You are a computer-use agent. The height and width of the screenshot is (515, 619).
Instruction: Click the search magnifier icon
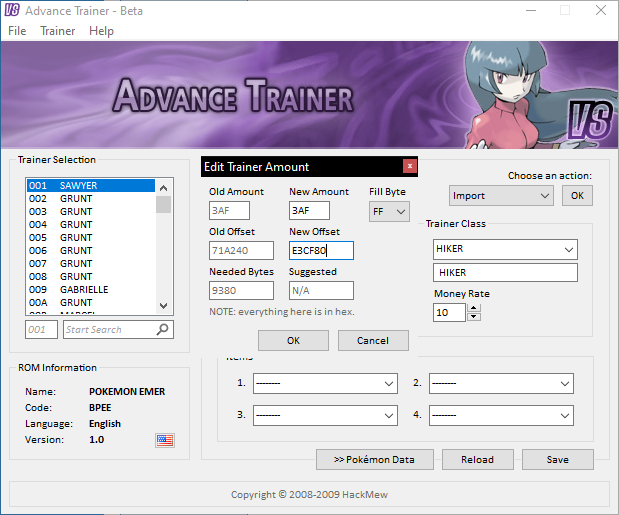click(x=163, y=329)
